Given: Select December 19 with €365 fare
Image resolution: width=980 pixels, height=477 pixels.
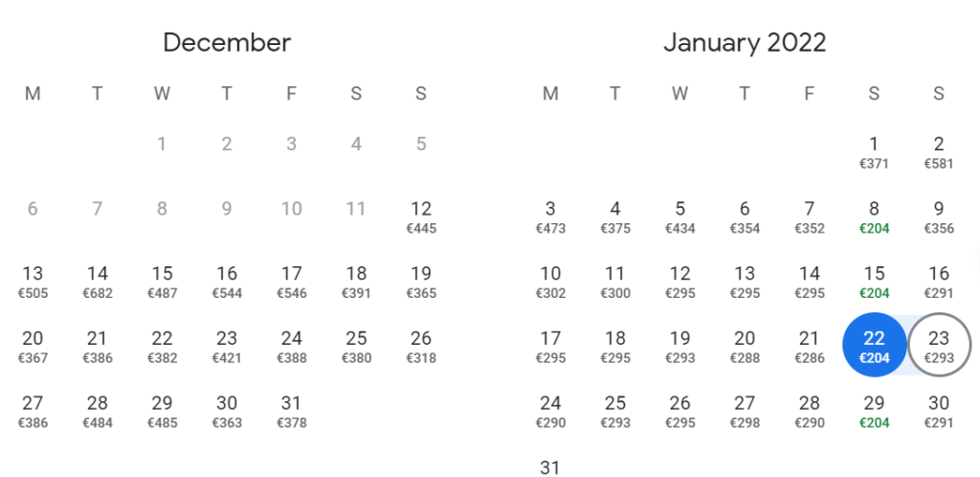Looking at the screenshot, I should (421, 282).
